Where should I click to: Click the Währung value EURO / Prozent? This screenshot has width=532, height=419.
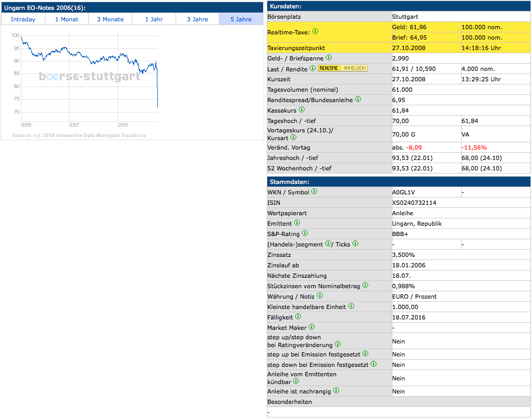pos(414,297)
